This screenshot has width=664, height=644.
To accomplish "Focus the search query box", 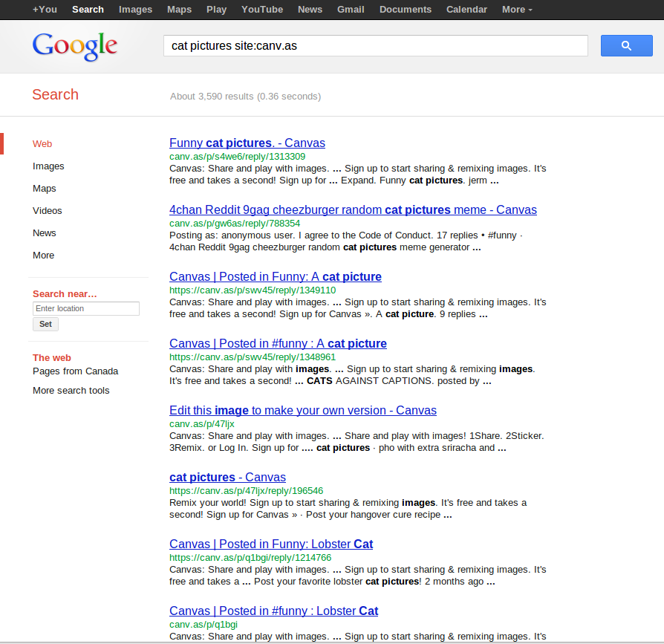I will coord(376,46).
